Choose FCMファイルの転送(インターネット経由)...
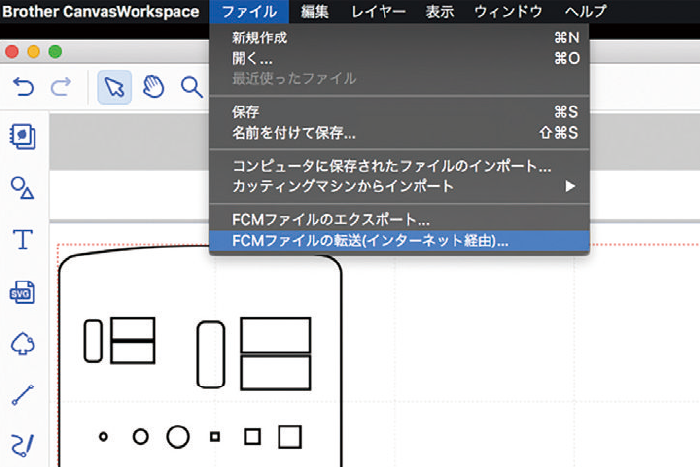700x467 pixels. (400, 241)
